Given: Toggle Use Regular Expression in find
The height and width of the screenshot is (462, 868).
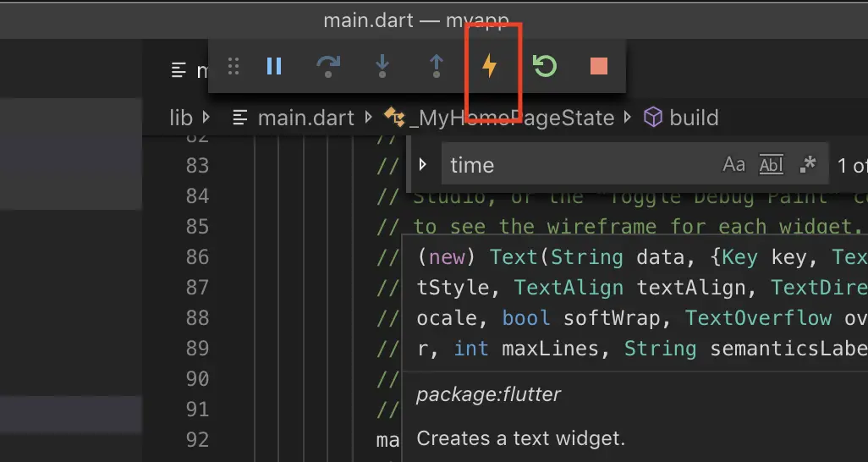Looking at the screenshot, I should coord(808,164).
